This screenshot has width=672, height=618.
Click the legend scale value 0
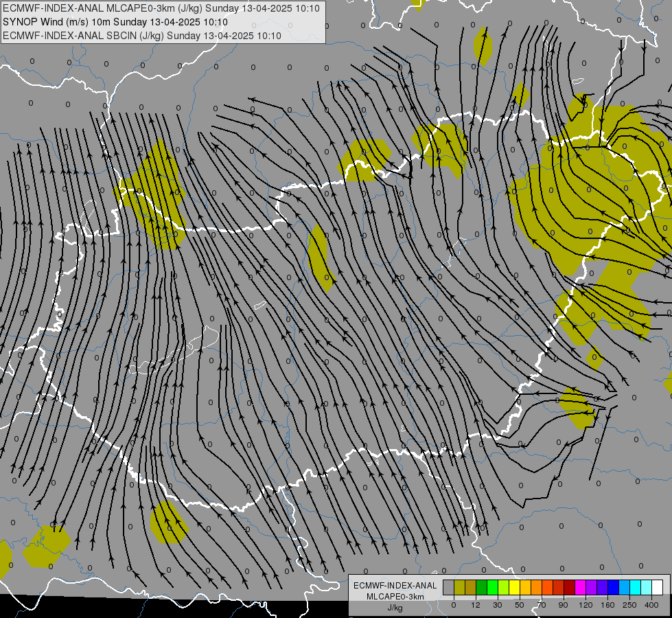tap(454, 605)
